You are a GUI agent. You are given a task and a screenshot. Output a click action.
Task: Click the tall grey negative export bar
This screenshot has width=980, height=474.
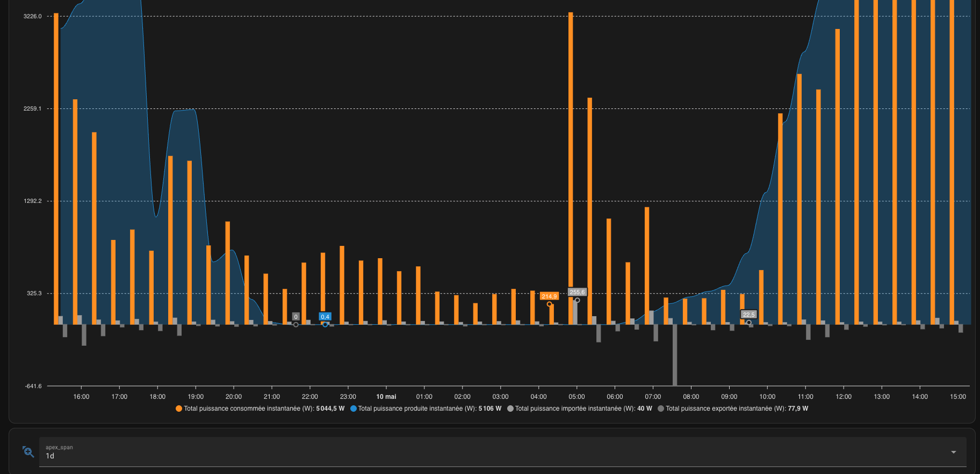coord(675,355)
